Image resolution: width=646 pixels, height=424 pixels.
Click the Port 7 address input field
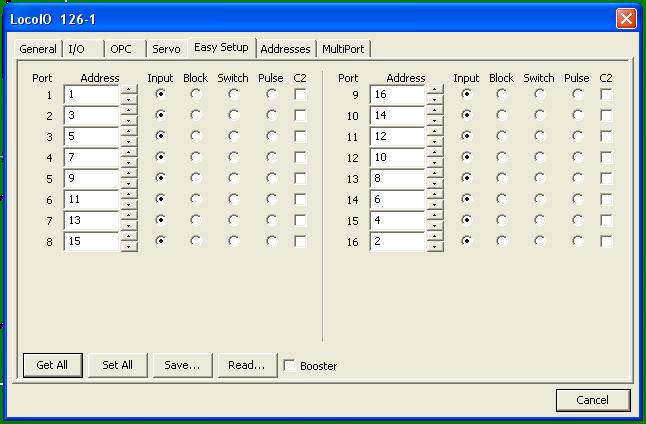90,220
